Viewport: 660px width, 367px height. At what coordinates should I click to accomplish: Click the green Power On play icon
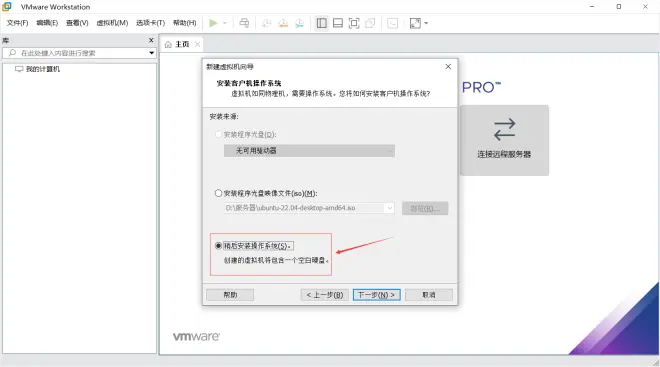coord(213,23)
